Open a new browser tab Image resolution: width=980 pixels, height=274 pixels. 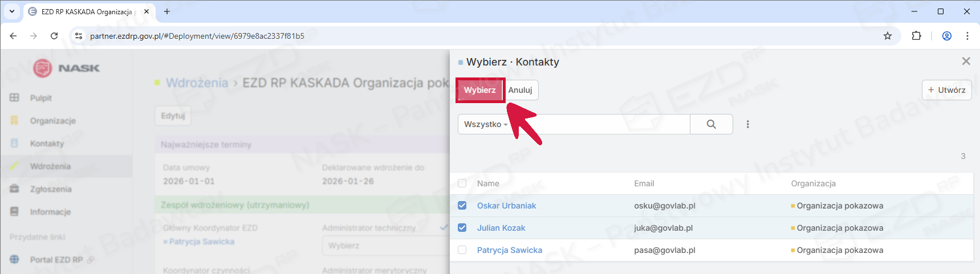[x=167, y=11]
